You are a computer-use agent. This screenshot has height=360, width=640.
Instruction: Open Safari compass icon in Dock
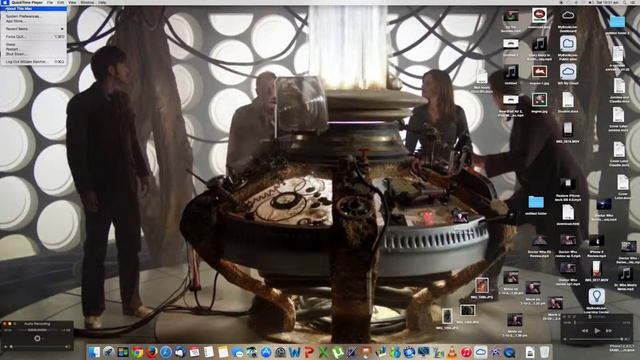166,352
